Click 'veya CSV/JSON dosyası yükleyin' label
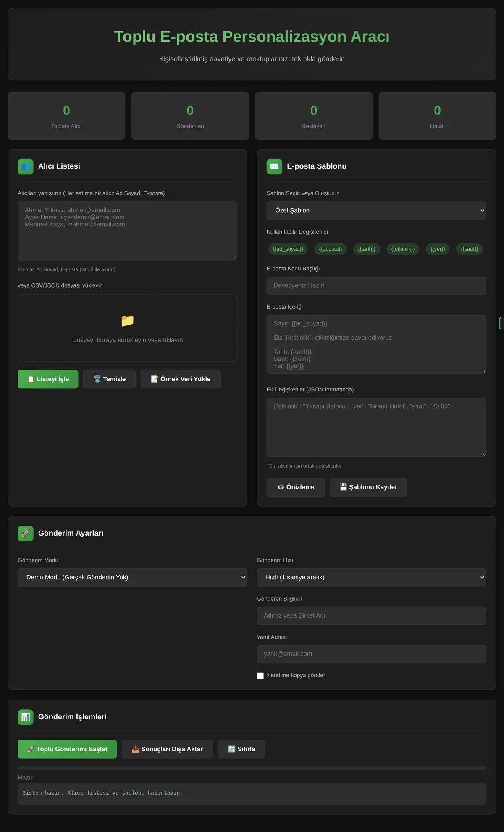 click(60, 285)
